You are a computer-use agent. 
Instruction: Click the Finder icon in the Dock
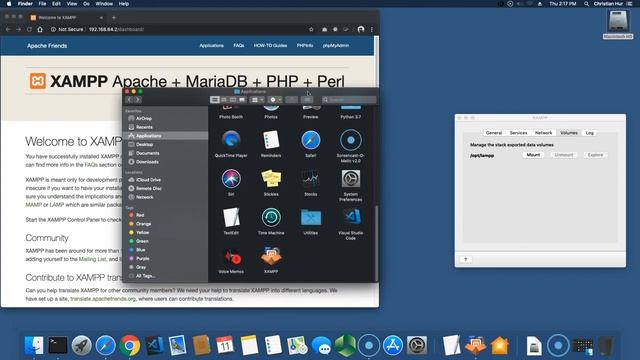point(34,345)
